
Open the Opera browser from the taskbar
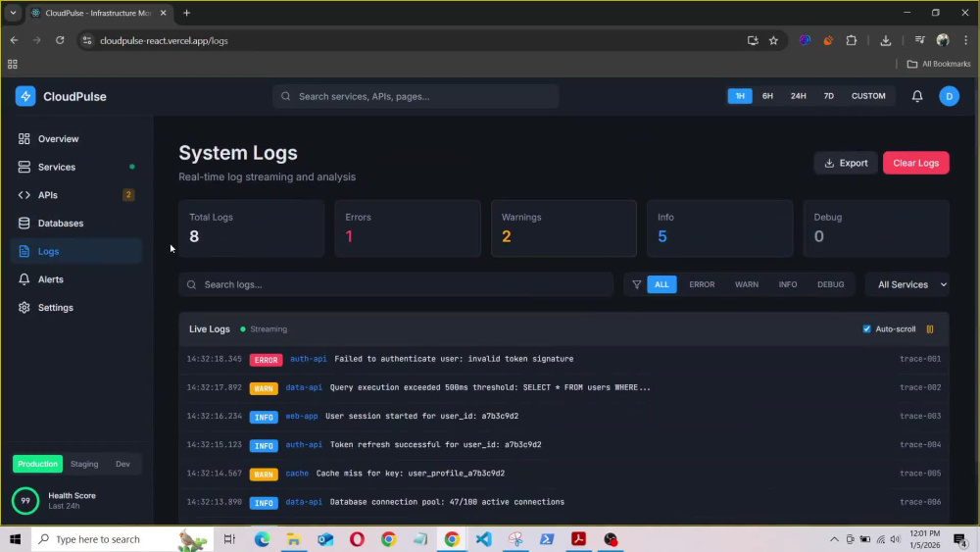[357, 539]
